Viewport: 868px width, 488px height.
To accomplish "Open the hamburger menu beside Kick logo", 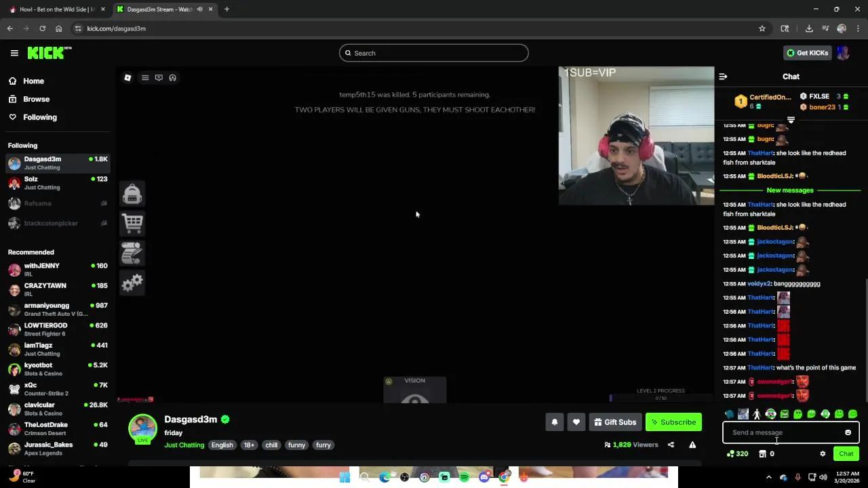I will [x=14, y=53].
